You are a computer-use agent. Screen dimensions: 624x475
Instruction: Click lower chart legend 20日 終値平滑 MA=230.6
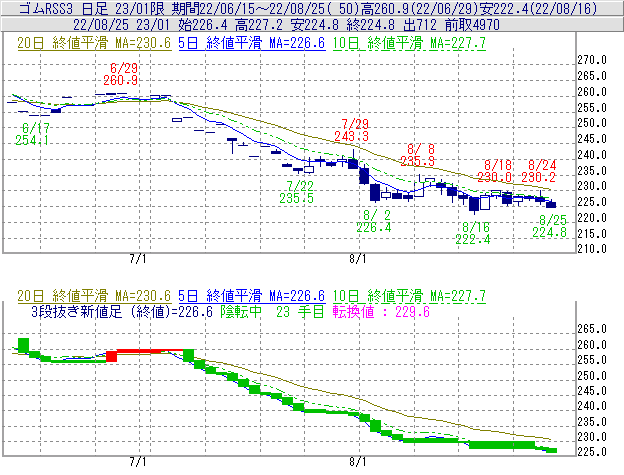click(x=94, y=296)
